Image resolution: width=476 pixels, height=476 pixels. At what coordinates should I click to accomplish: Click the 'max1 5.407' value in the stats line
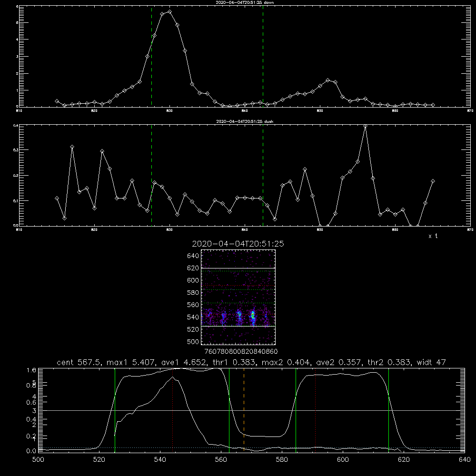pyautogui.click(x=130, y=362)
